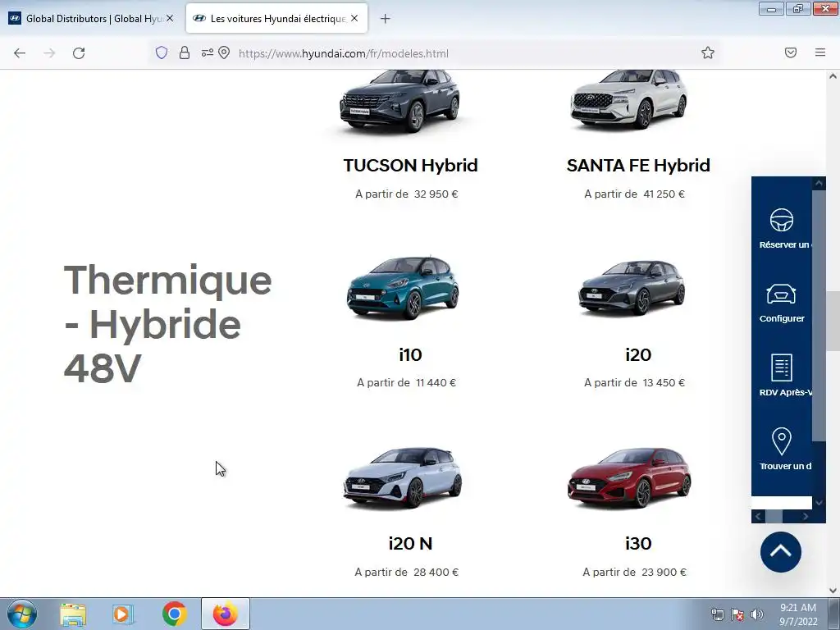Click price text 28 400 €
The image size is (840, 630).
pyautogui.click(x=436, y=572)
